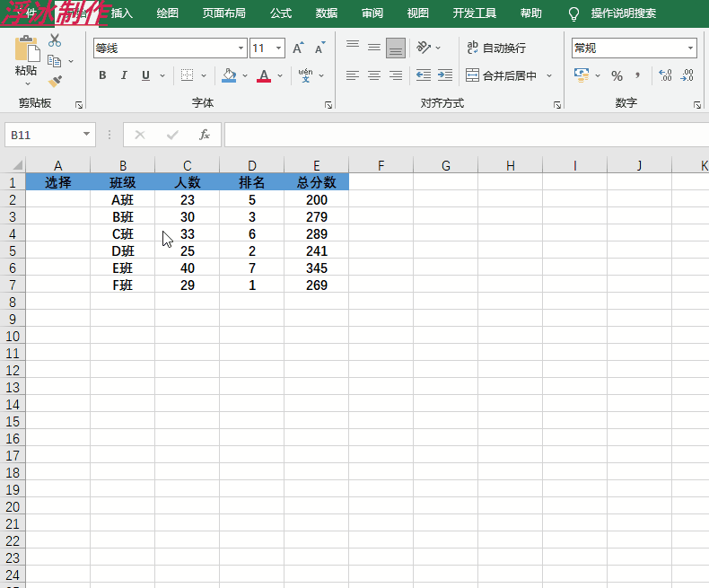This screenshot has height=588, width=709.
Task: Increase font size with large A
Action: click(x=298, y=48)
